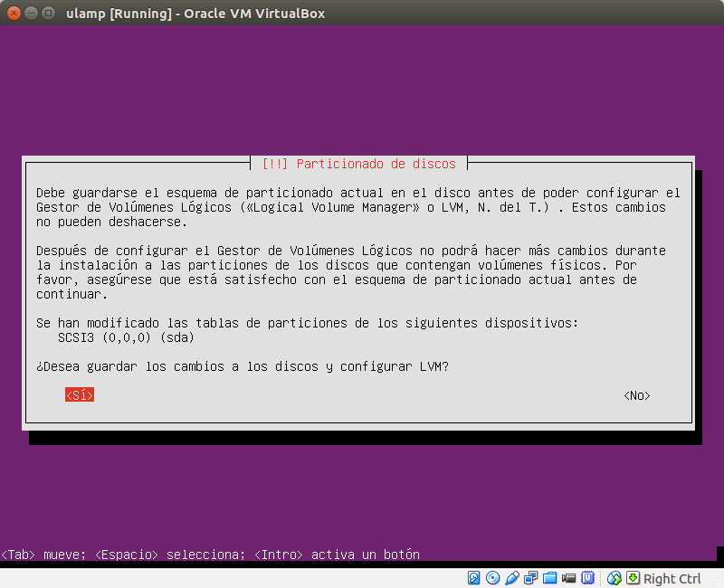Click the hard disk activity indicator icon
The image size is (724, 588).
click(472, 577)
